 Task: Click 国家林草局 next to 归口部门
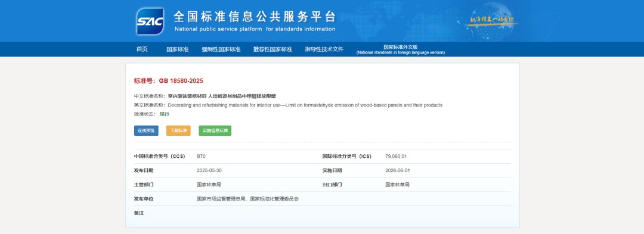(x=397, y=185)
